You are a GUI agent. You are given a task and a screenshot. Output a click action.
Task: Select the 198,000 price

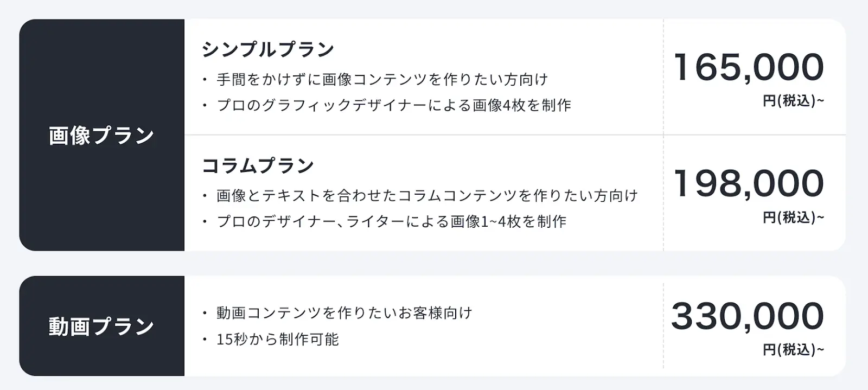click(749, 183)
